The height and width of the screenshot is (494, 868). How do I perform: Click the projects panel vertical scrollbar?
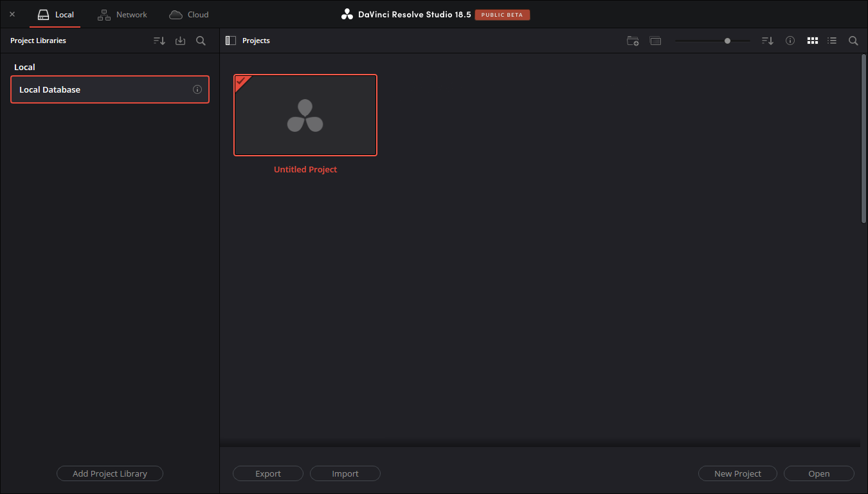[863, 139]
